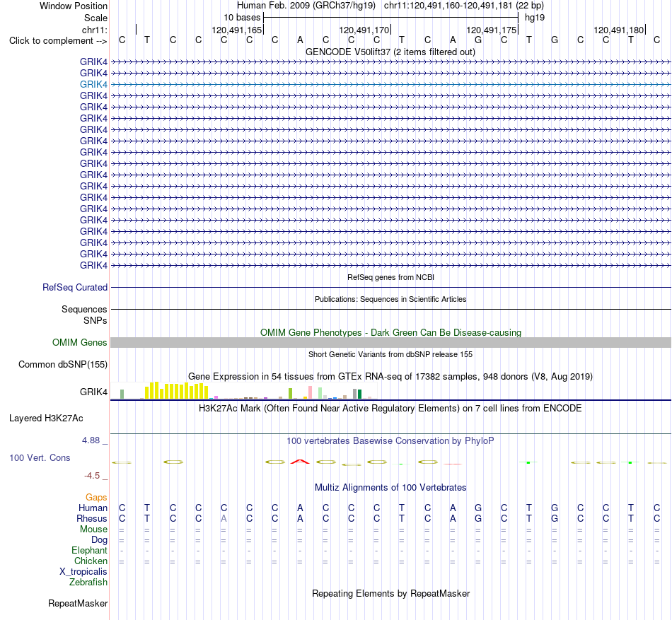672x620 pixels.
Task: Click the 100 Vert. Cons track label
Action: click(x=40, y=457)
